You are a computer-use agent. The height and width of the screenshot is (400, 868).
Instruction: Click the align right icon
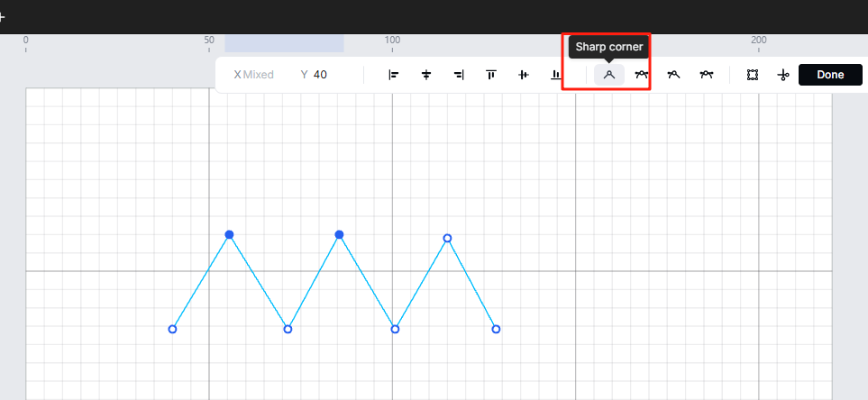459,75
